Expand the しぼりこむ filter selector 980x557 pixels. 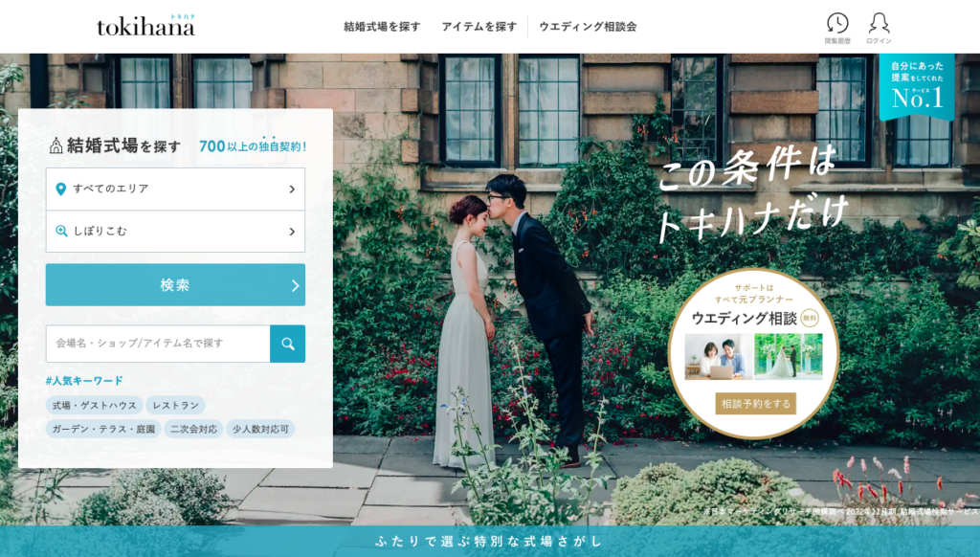pyautogui.click(x=175, y=232)
